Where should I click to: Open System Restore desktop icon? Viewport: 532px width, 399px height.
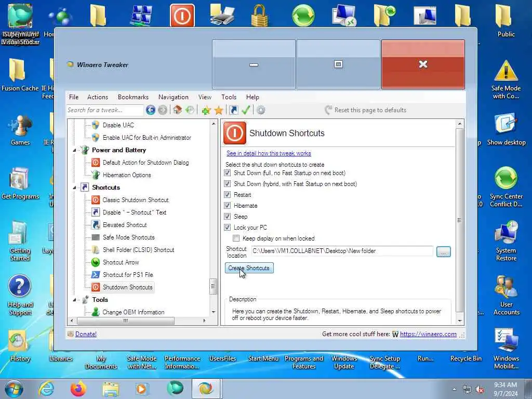(x=506, y=241)
